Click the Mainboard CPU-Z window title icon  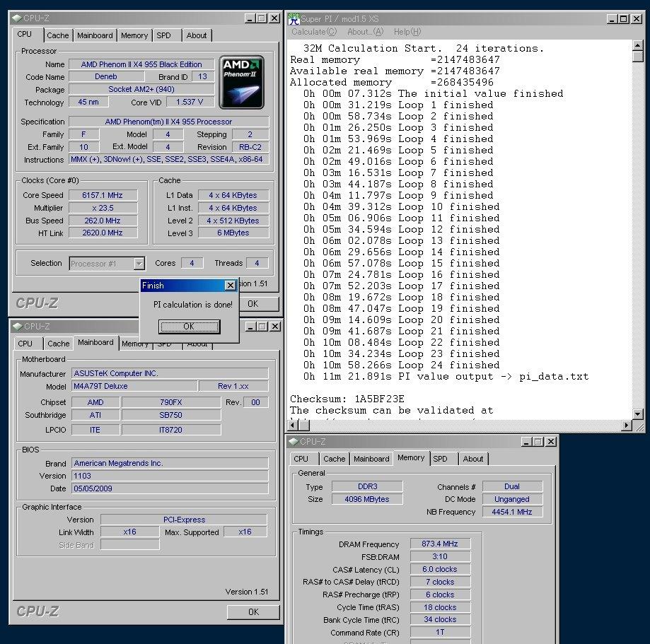(x=18, y=326)
